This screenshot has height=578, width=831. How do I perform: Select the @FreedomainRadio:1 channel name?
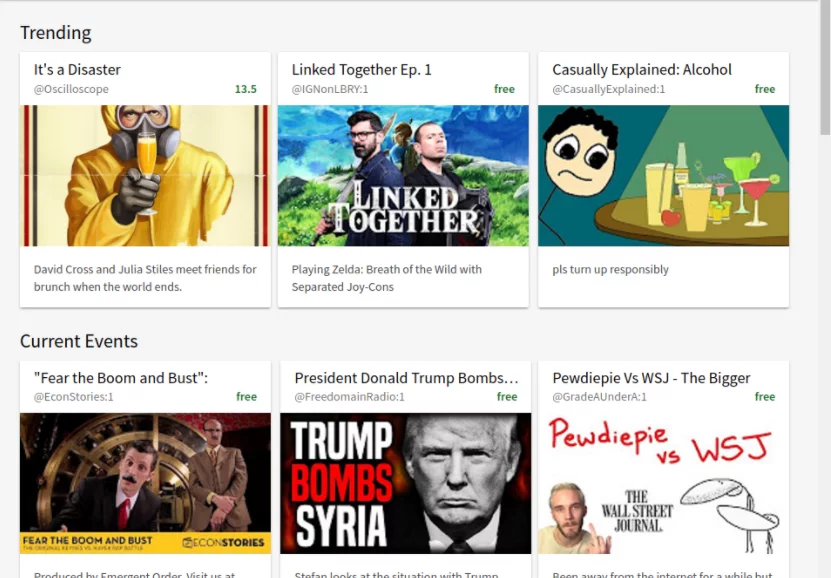pos(349,397)
